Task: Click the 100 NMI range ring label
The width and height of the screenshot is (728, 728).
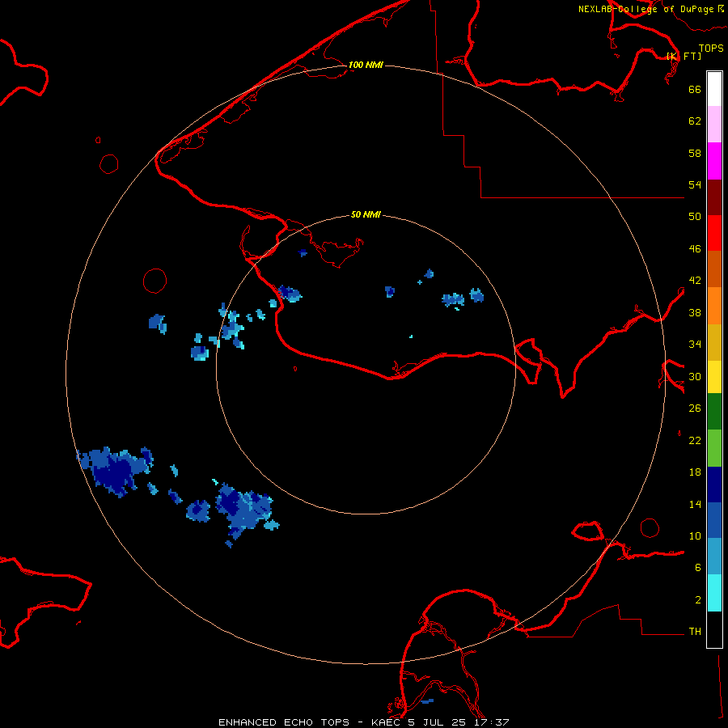Action: (x=366, y=65)
